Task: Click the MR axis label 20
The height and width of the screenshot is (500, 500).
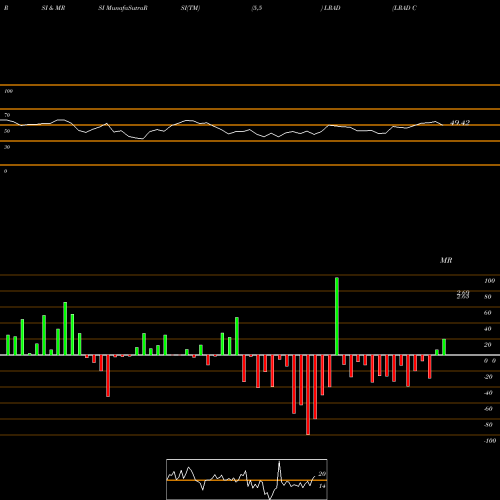Action: [x=488, y=345]
